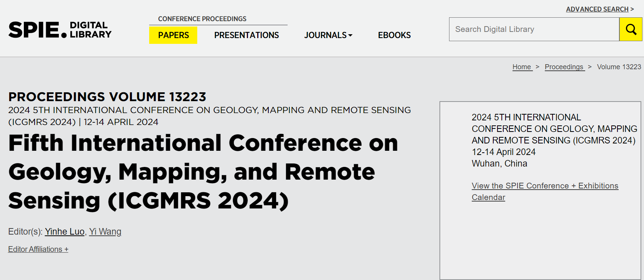This screenshot has height=280, width=644.
Task: Click the yellow search magnifier button
Action: pyautogui.click(x=631, y=29)
